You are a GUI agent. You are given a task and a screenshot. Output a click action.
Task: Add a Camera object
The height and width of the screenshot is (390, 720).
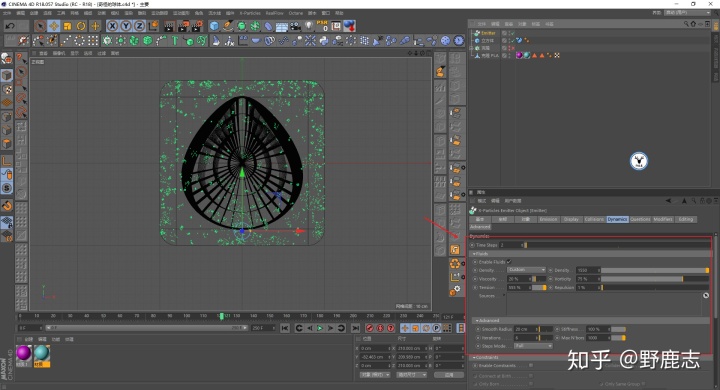click(x=295, y=26)
